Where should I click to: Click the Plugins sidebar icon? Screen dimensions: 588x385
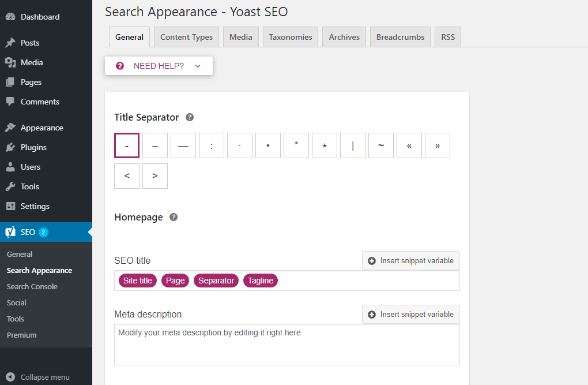pyautogui.click(x=12, y=147)
